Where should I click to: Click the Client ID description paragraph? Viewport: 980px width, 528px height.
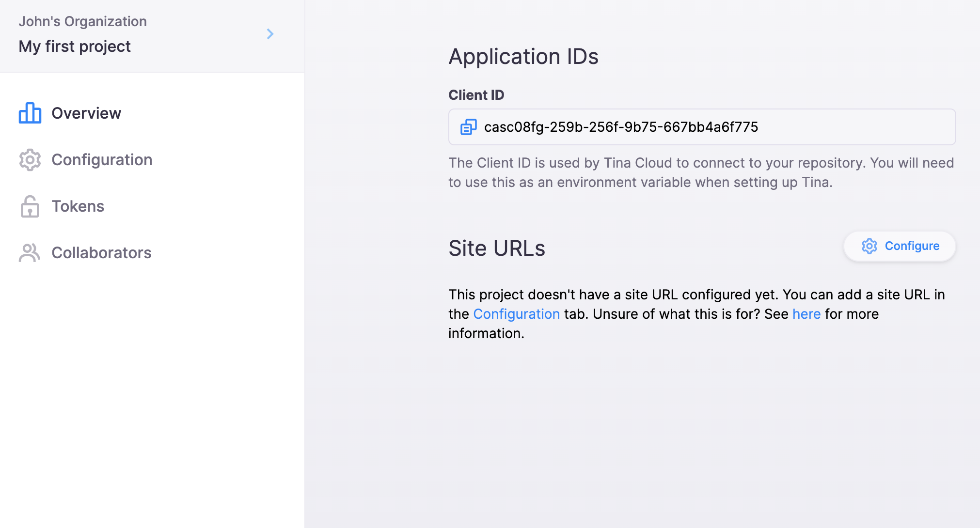click(701, 172)
